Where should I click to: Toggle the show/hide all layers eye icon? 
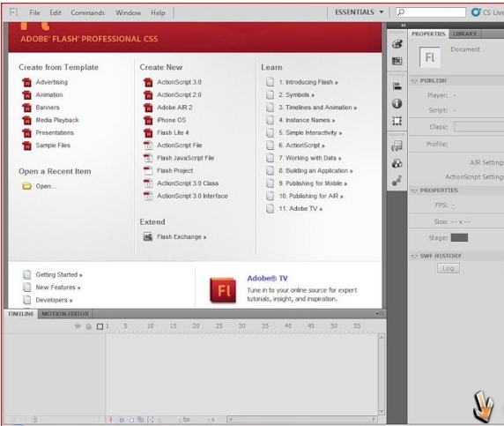[78, 326]
